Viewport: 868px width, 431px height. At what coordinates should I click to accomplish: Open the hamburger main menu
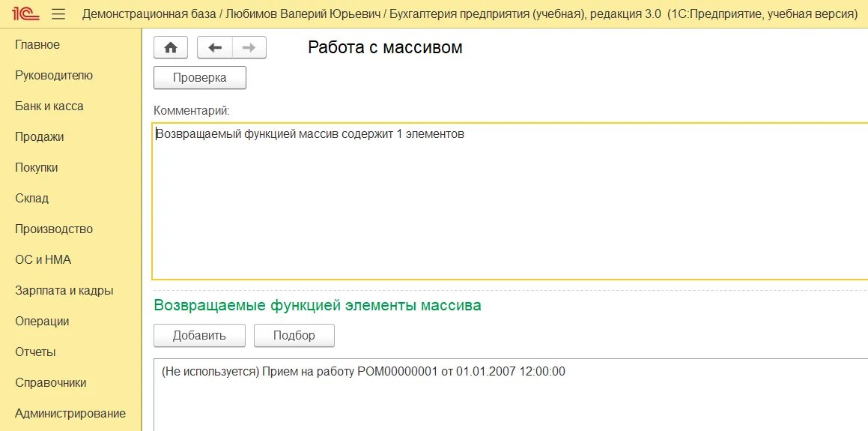58,14
